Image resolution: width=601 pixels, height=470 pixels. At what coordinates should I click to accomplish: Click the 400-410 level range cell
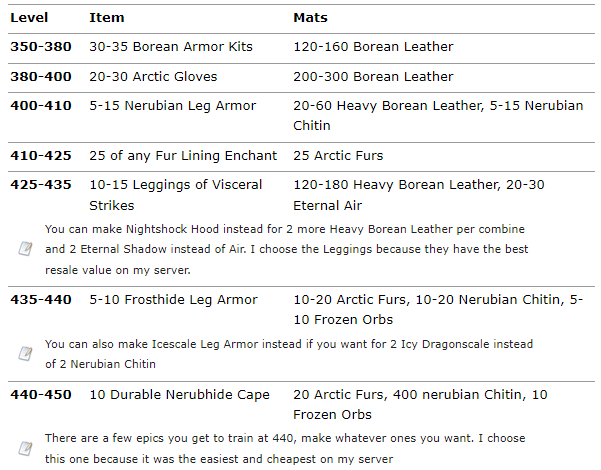click(x=40, y=106)
